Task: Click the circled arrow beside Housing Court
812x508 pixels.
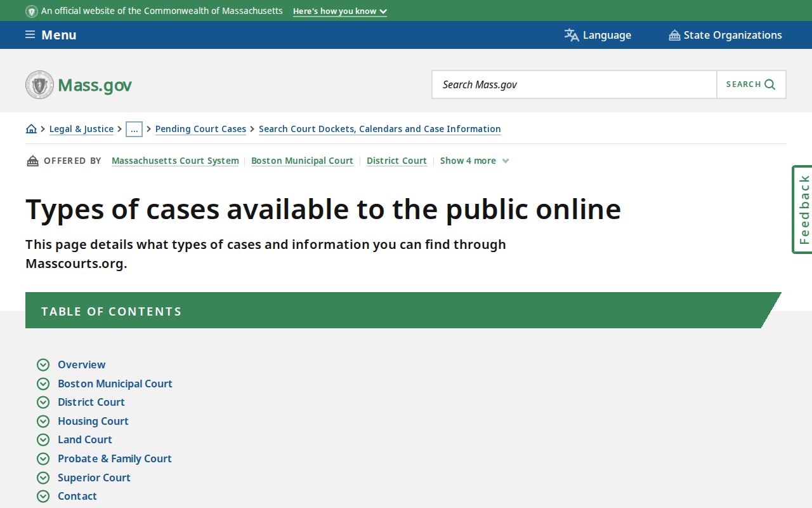Action: pos(43,421)
